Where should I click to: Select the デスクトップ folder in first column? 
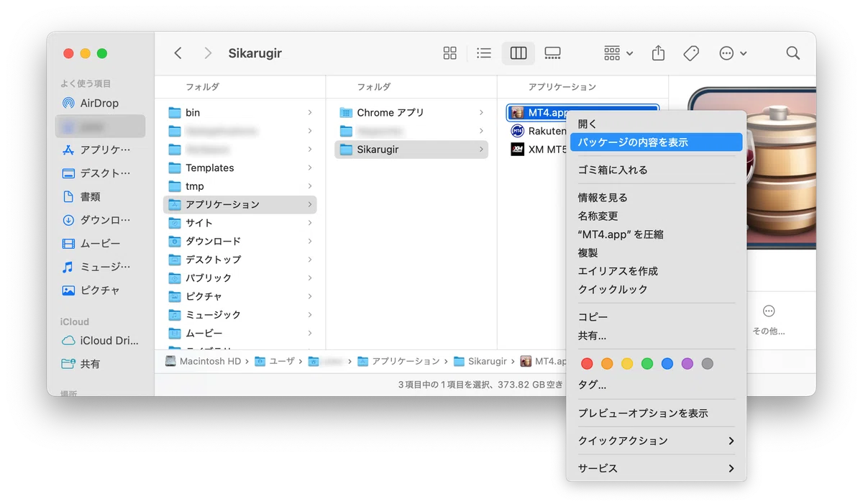[x=240, y=260]
